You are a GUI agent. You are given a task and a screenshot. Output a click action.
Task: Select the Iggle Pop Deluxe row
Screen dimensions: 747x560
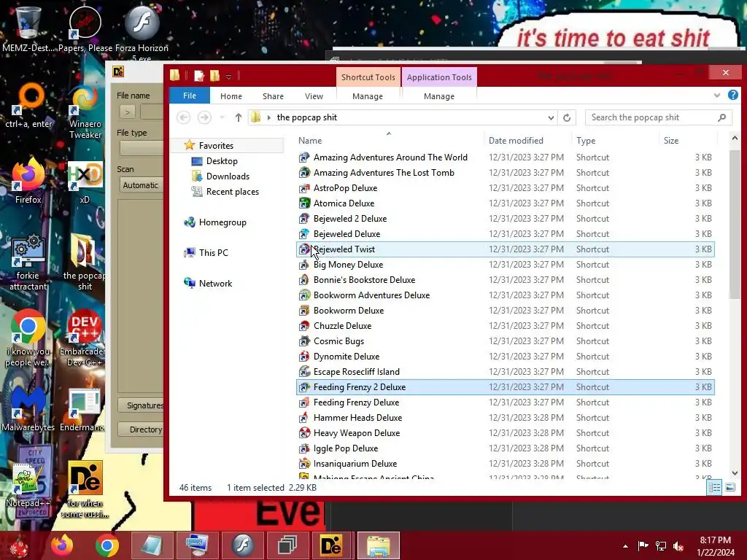tap(506, 448)
